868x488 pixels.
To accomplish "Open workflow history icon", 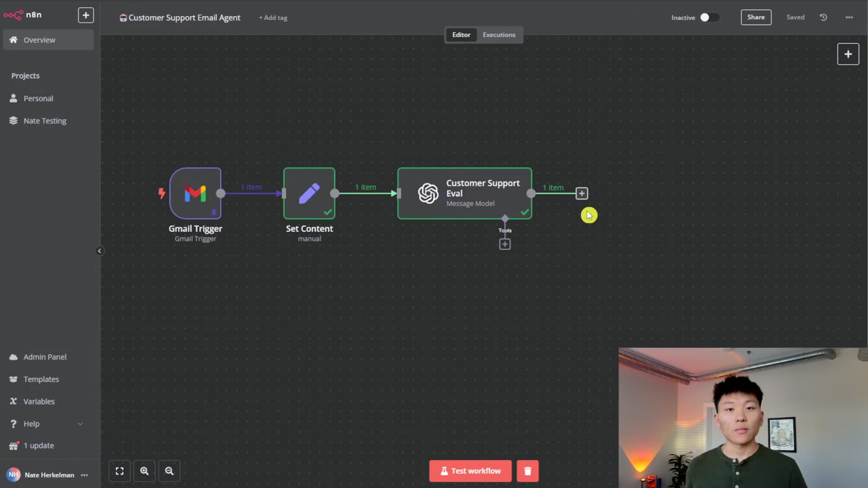I will [x=823, y=17].
